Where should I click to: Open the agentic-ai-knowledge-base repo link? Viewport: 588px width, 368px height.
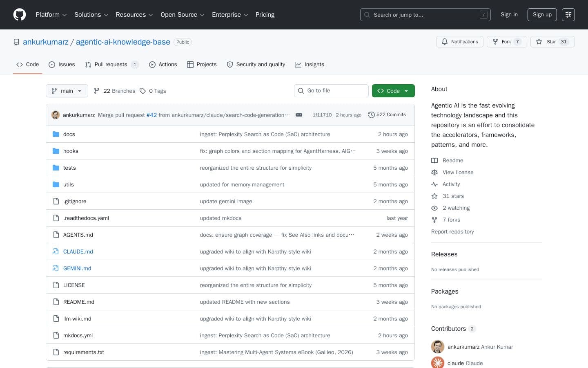123,42
